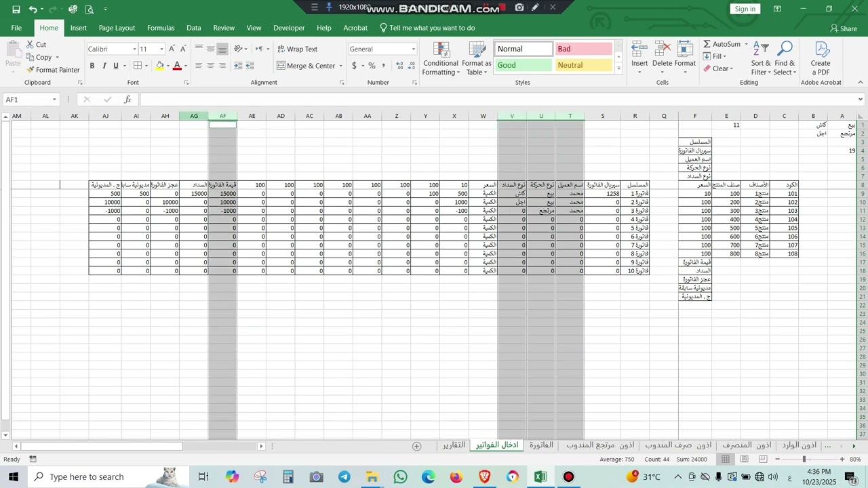This screenshot has width=868, height=488.
Task: Click the Name Box showing AF1
Action: pyautogui.click(x=31, y=100)
